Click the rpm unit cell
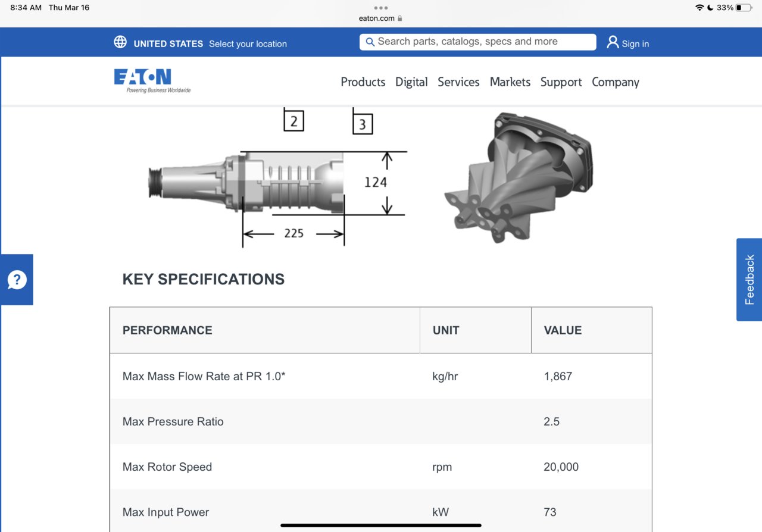 [x=442, y=467]
